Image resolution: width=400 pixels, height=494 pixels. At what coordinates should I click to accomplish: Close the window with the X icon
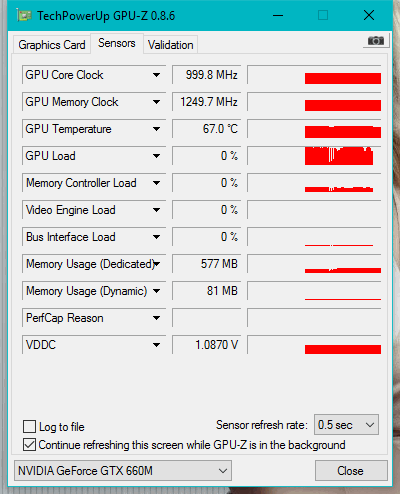[x=369, y=15]
